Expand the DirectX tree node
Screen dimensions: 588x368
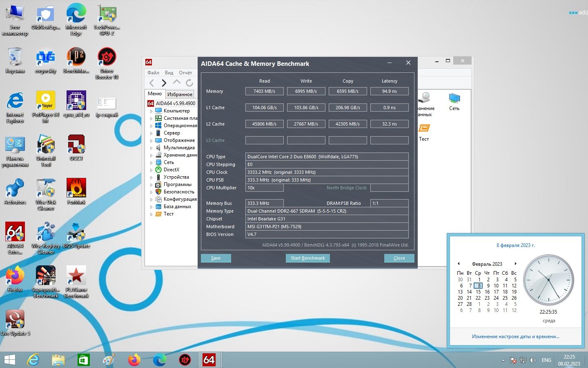(151, 170)
